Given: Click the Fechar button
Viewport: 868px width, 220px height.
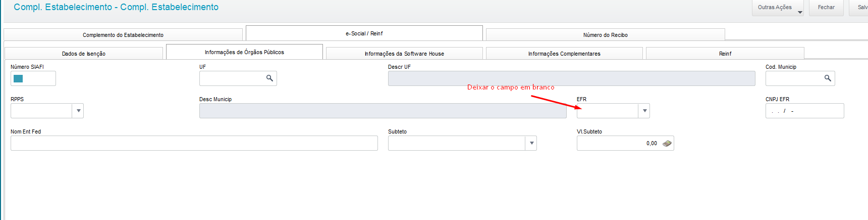Looking at the screenshot, I should [826, 8].
